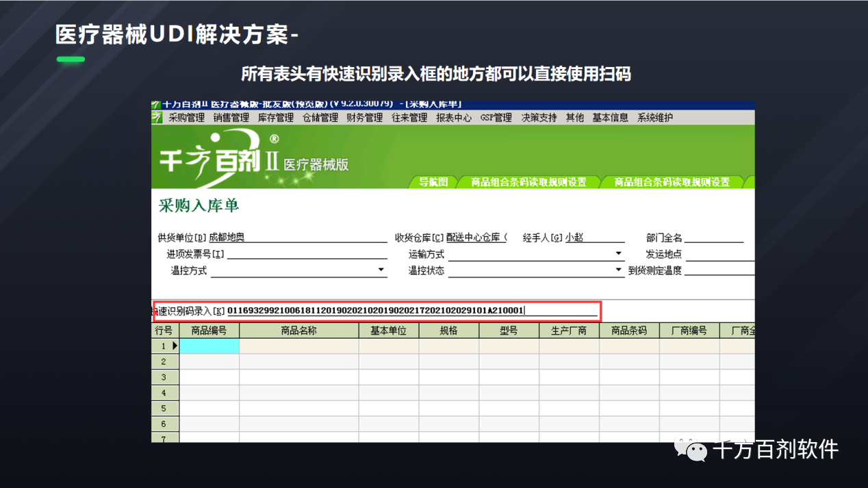Select row number 5 in the grid

165,409
